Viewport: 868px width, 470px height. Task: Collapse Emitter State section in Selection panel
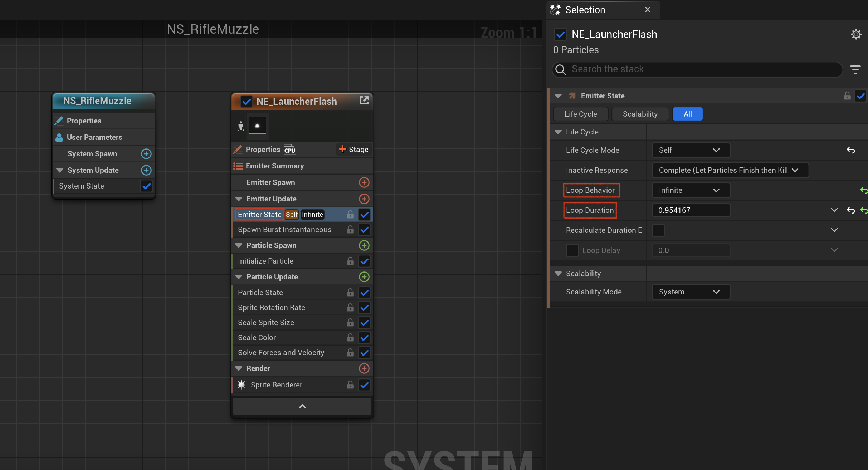tap(558, 96)
